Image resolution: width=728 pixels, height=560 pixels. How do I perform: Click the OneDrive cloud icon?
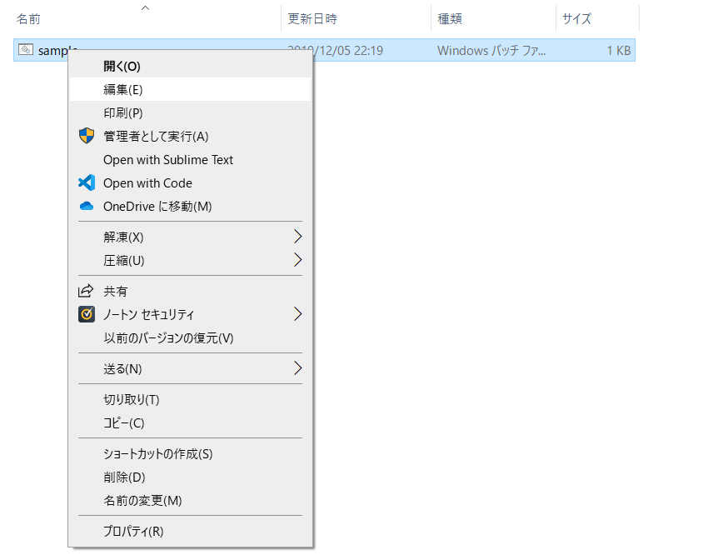[x=87, y=206]
